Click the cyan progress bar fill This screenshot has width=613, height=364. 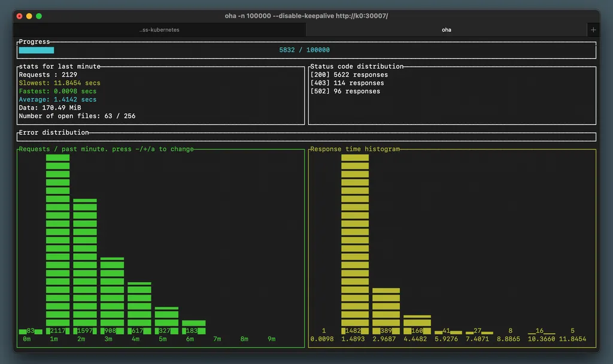(36, 50)
